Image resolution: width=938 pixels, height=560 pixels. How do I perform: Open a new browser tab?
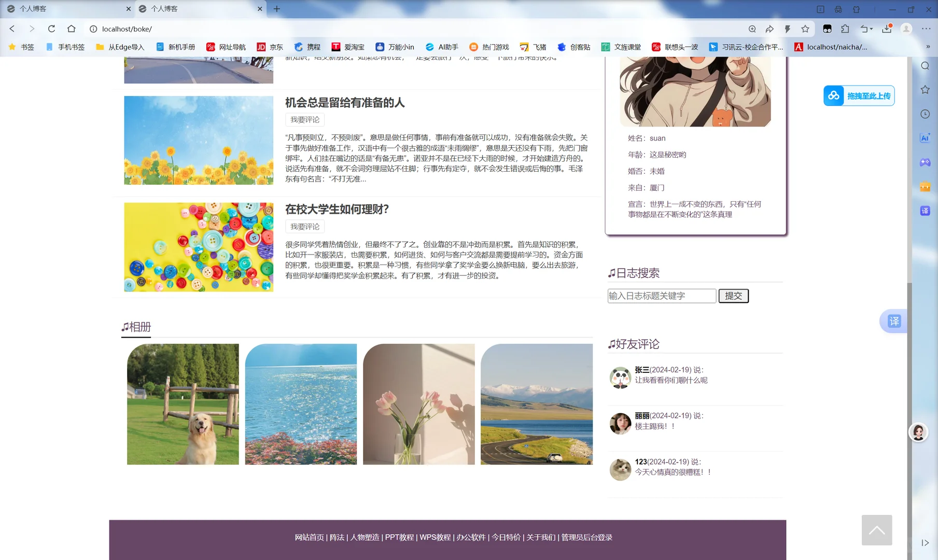(x=276, y=9)
